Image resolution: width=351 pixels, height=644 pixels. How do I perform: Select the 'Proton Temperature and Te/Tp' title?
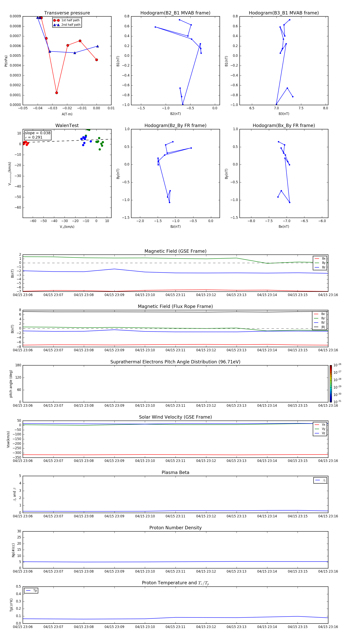[175, 583]
